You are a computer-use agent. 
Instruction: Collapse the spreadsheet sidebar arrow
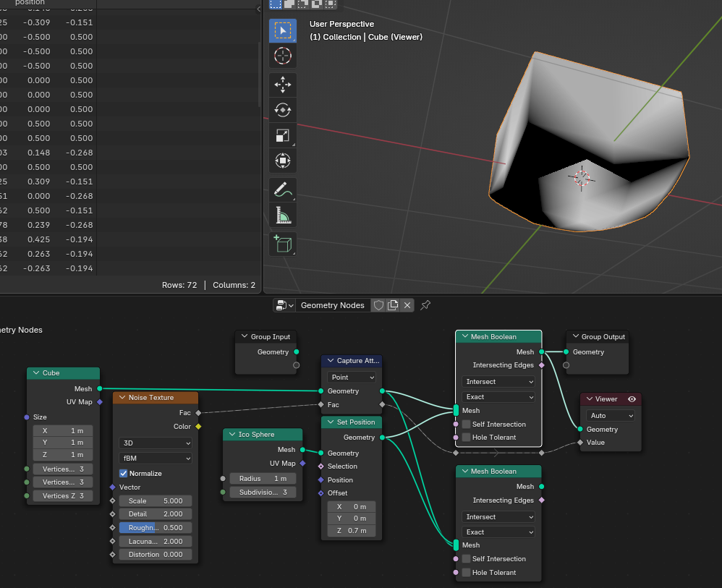click(x=258, y=9)
